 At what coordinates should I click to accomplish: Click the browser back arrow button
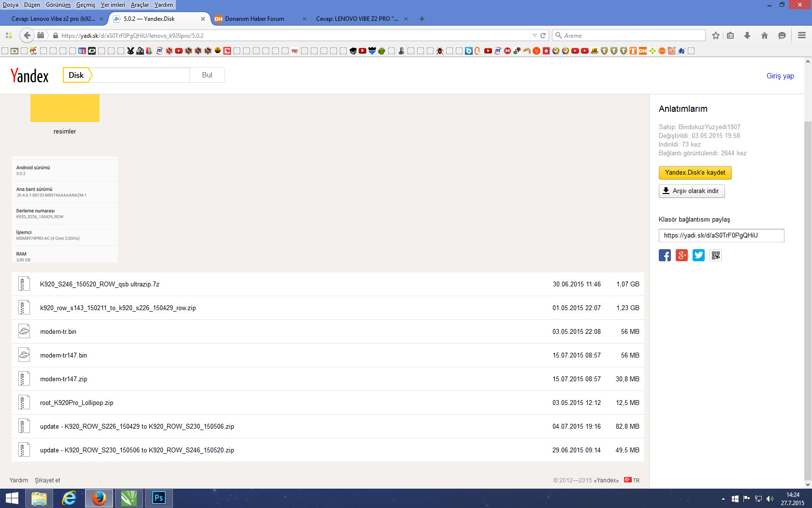click(x=27, y=35)
